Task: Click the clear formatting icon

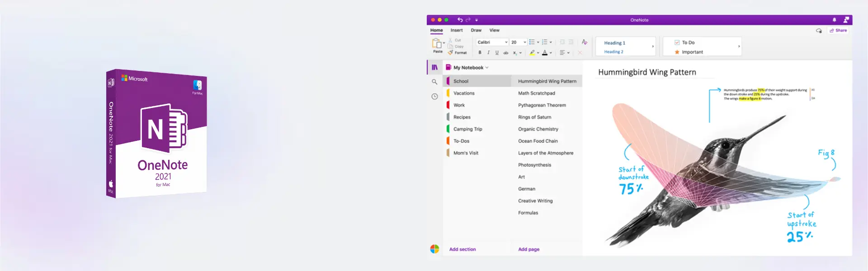Action: click(x=585, y=42)
